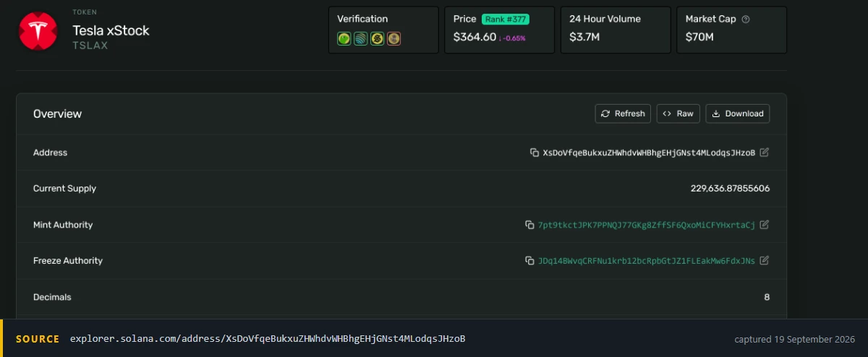
Task: Click the $364.60 price value
Action: point(475,37)
